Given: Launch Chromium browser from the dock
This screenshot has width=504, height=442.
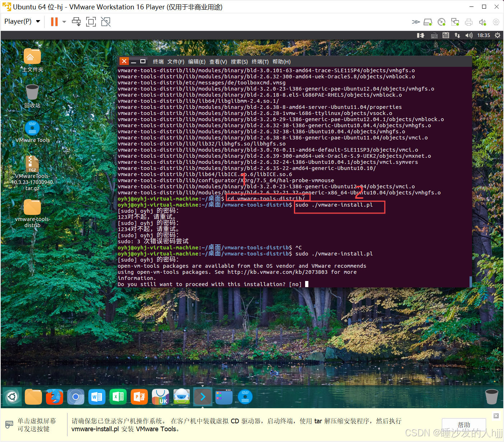Looking at the screenshot, I should coord(76,397).
